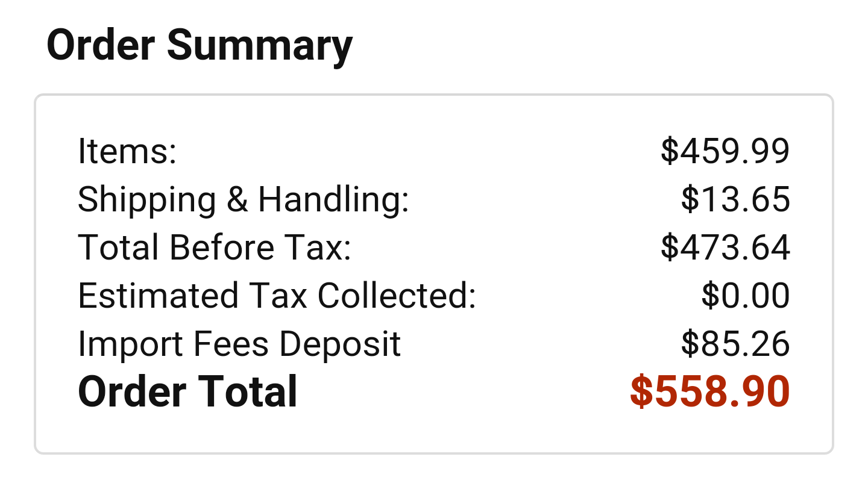This screenshot has width=868, height=492.
Task: Click the red $558.90 order total
Action: [709, 391]
